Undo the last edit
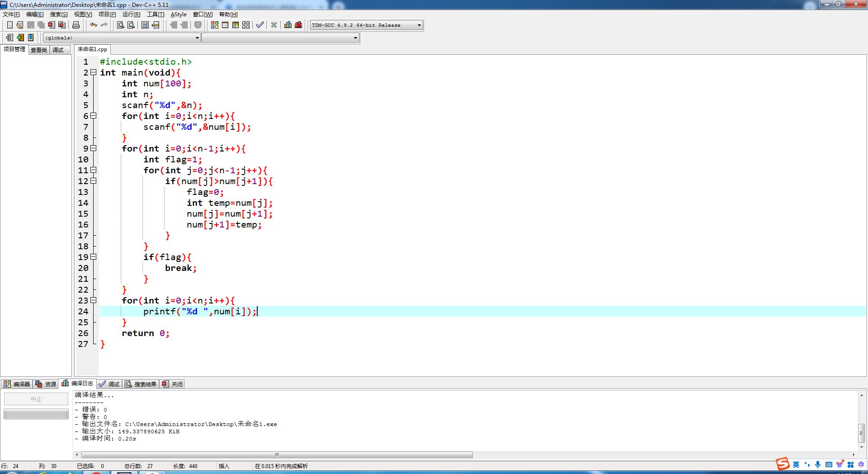This screenshot has height=474, width=868. [x=94, y=25]
